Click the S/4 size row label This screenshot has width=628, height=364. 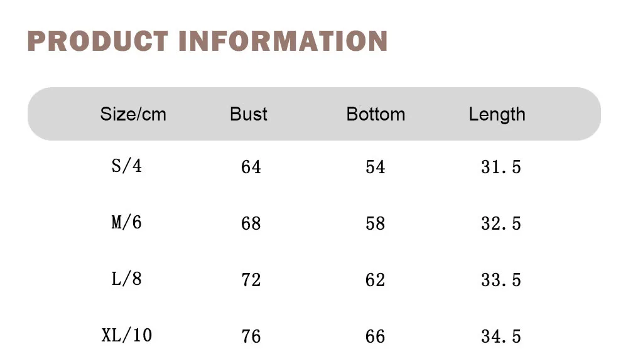(127, 166)
